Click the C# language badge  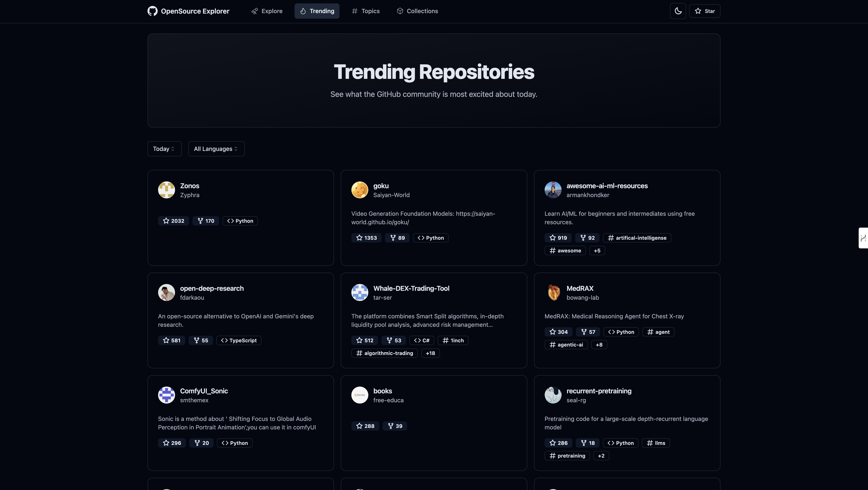click(x=421, y=340)
